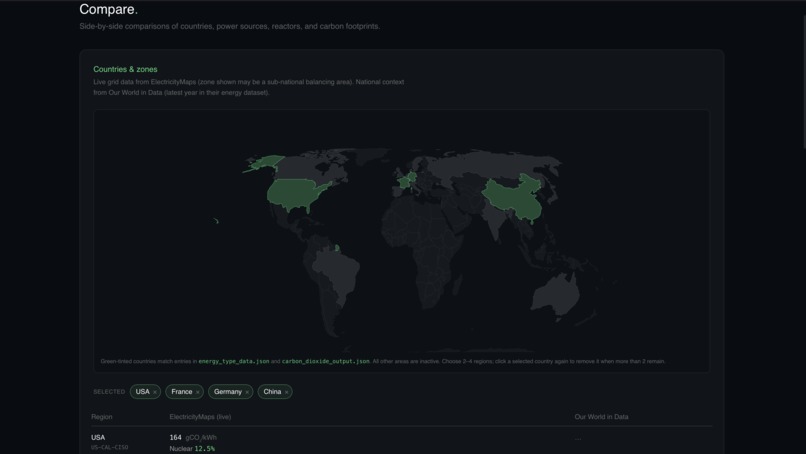Select the Germany chip label
This screenshot has height=454, width=806.
[228, 392]
